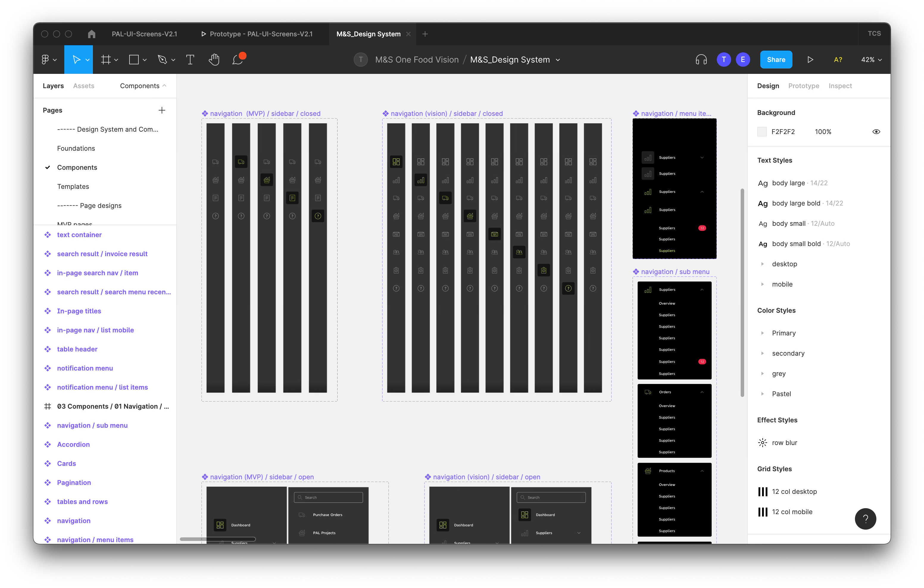Switch to PAL-UI-Screens-V2.1 tab
Image resolution: width=924 pixels, height=588 pixels.
[144, 34]
